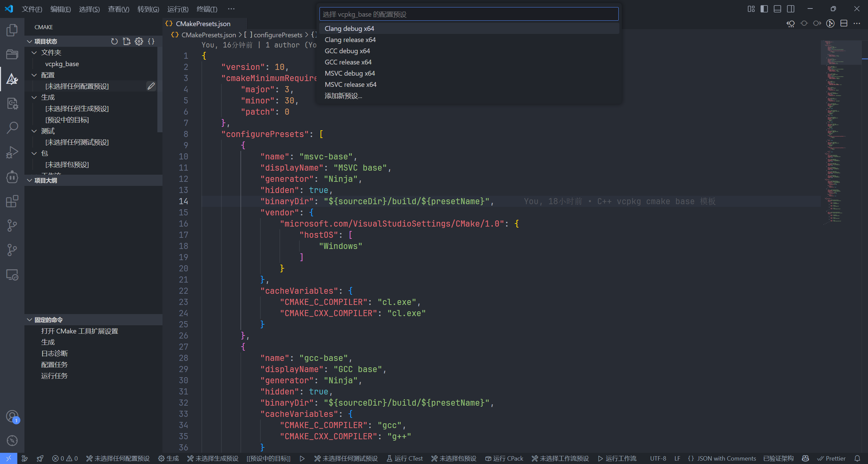Viewport: 868px width, 464px height.
Task: Click 打开 CMake 工具扩展设置 command
Action: click(x=79, y=331)
